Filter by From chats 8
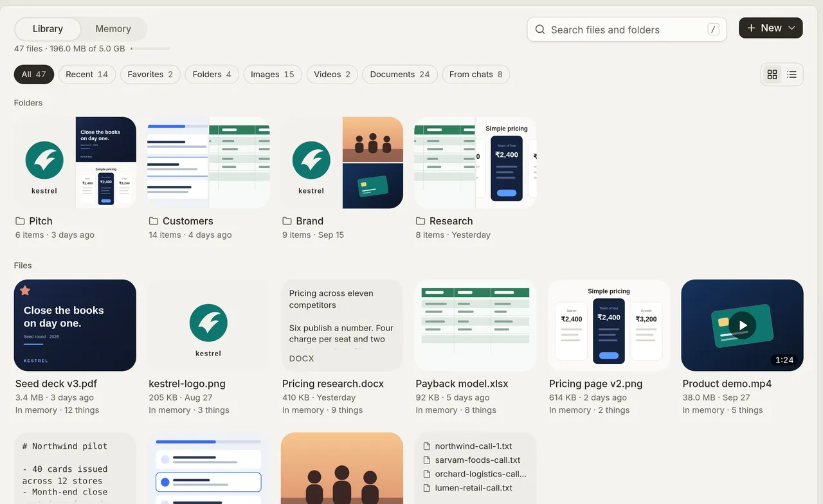 tap(476, 75)
